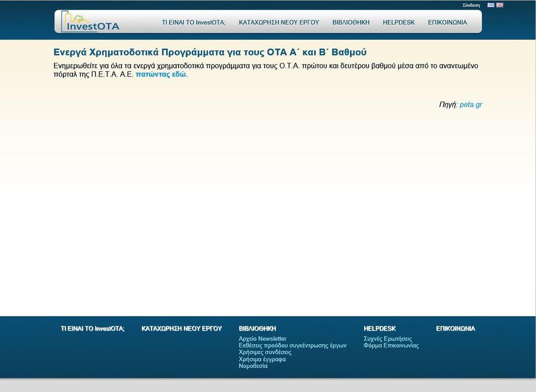Click the page heading Ενεργά Χρηματοδοτικά Προγράμματα
This screenshot has width=536, height=392.
coord(210,52)
